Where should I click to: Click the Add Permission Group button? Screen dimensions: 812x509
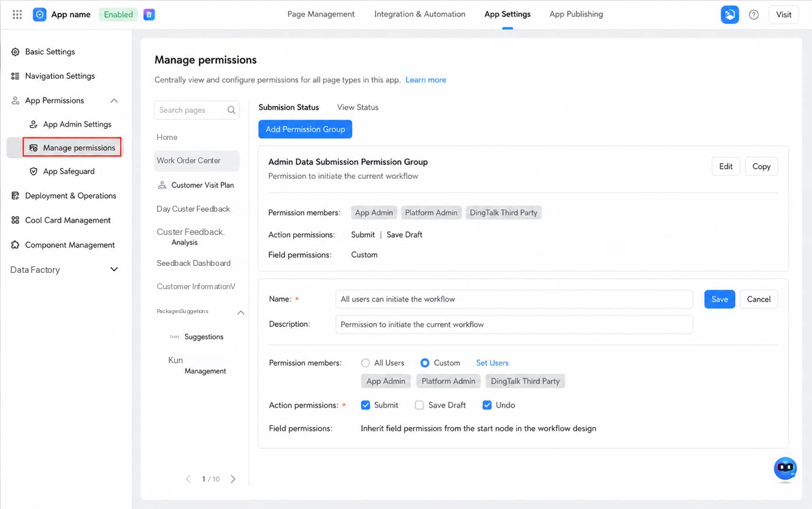tap(305, 129)
